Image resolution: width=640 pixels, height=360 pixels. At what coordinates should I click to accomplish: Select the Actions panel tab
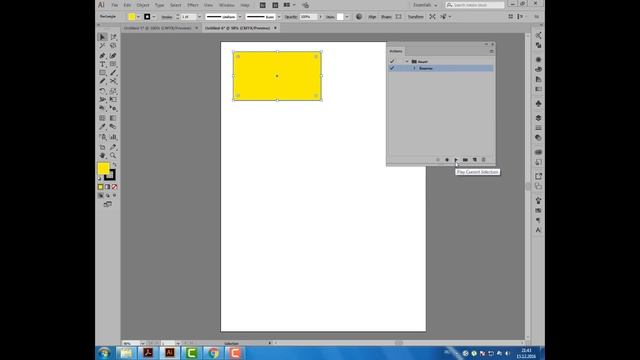396,51
